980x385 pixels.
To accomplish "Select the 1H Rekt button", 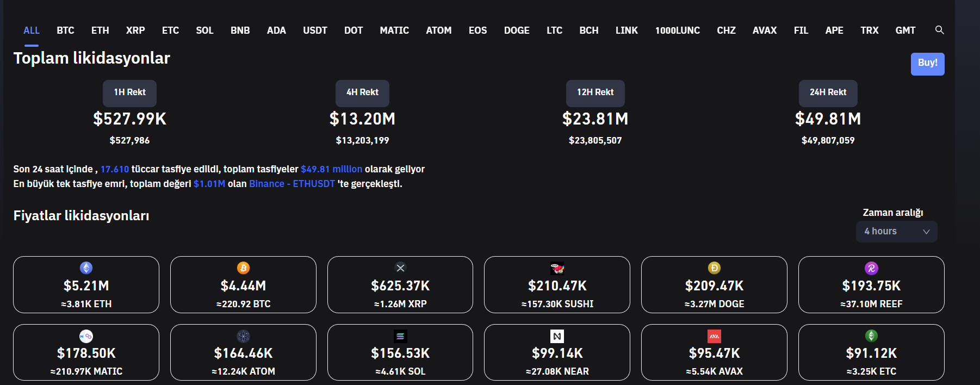I will tap(129, 93).
